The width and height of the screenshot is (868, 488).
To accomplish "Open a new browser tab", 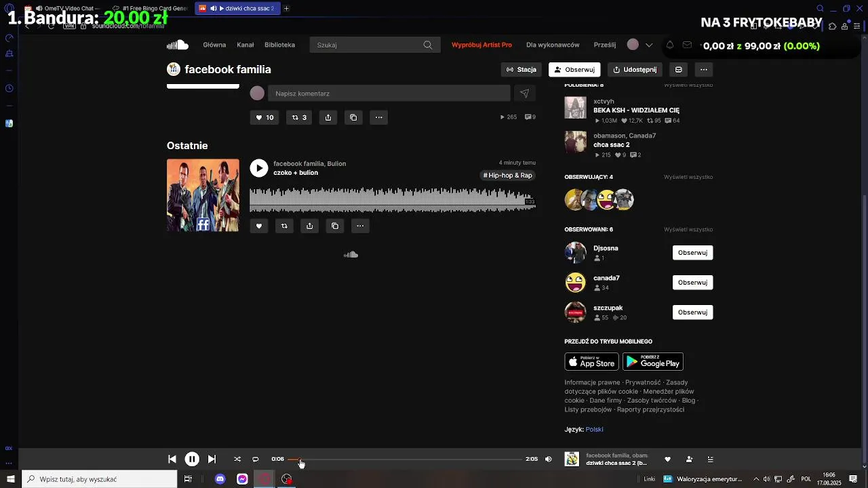I will 286,8.
